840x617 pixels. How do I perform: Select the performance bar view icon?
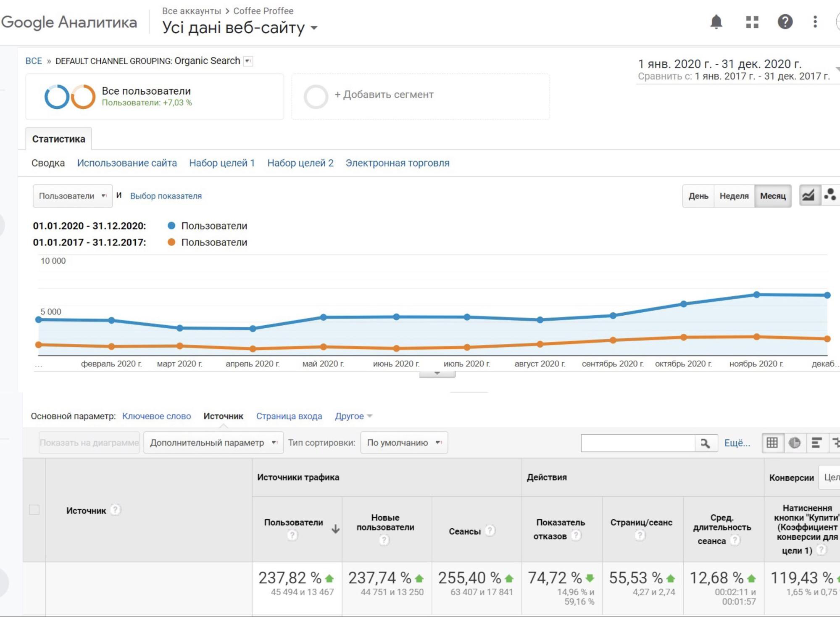pyautogui.click(x=816, y=443)
